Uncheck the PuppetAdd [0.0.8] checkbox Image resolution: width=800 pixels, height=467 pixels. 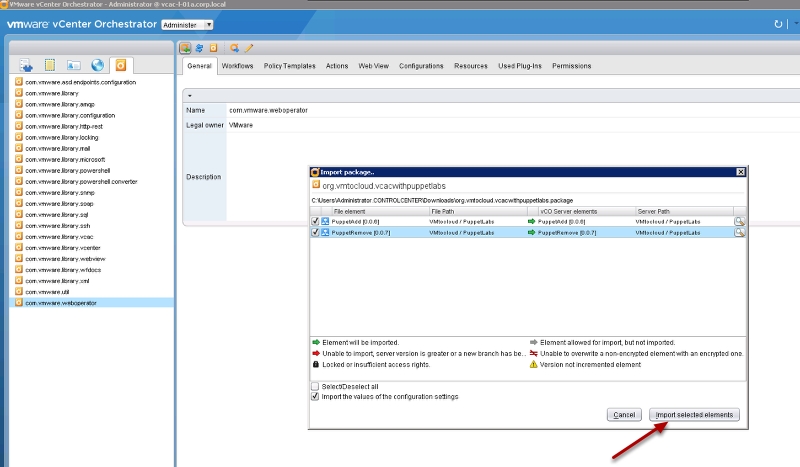[315, 222]
